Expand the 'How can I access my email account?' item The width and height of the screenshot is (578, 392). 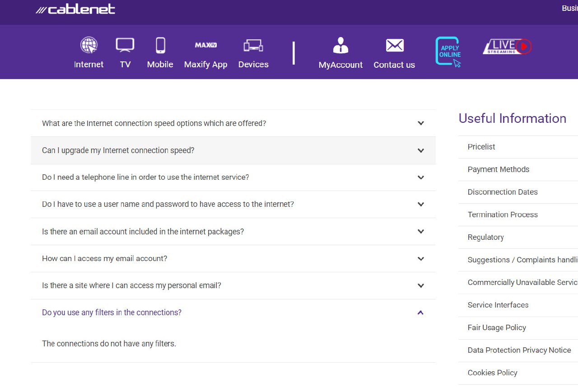point(104,259)
